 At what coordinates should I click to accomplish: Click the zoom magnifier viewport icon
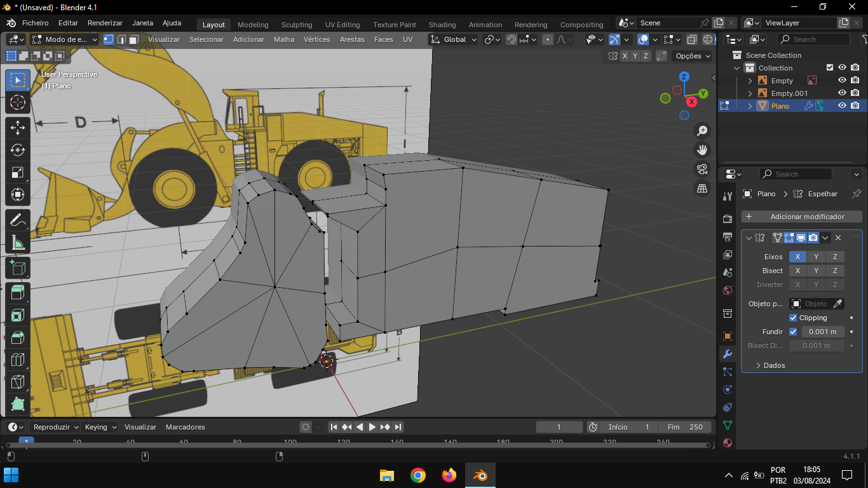coord(702,131)
